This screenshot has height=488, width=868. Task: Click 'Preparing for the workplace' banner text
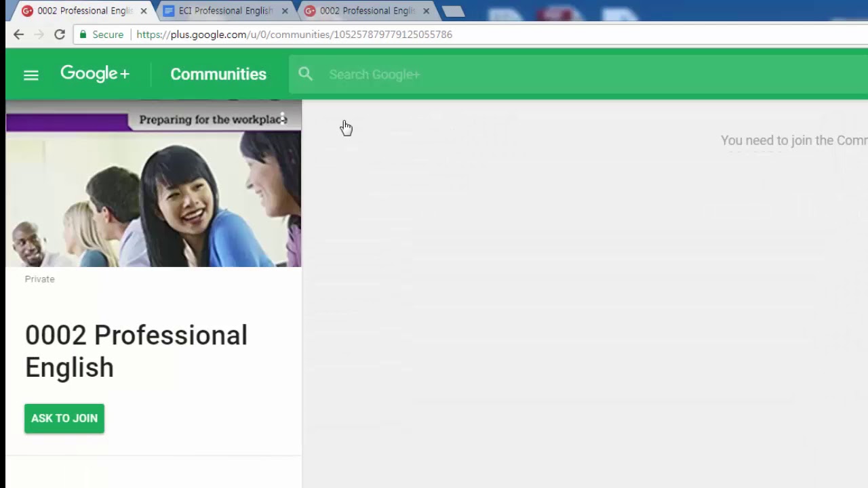pos(213,120)
